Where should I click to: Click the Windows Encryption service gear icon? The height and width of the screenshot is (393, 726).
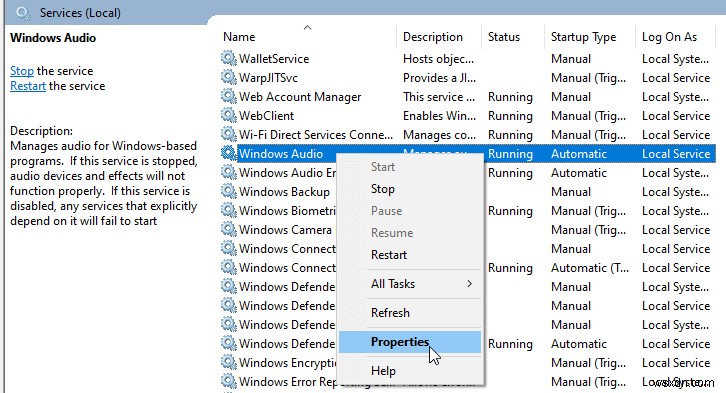click(229, 362)
